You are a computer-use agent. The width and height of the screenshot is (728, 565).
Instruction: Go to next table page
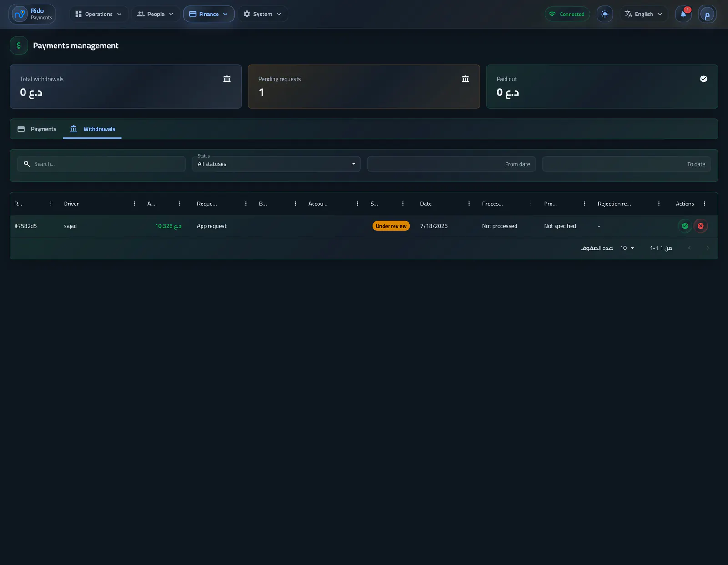point(708,248)
